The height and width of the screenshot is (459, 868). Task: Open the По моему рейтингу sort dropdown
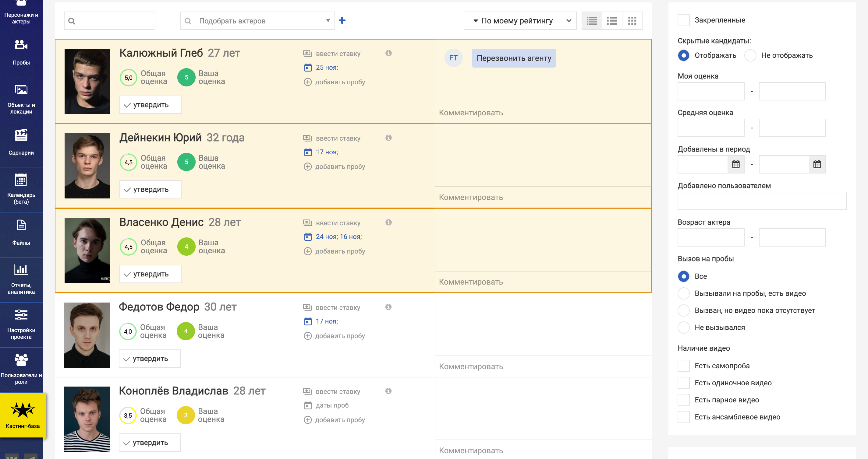(x=519, y=21)
